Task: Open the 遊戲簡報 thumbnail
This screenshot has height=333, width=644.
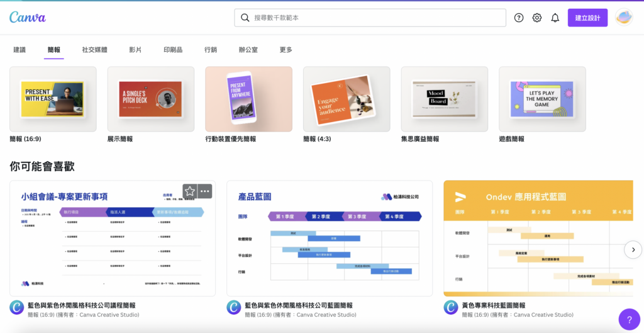Action: click(x=542, y=99)
